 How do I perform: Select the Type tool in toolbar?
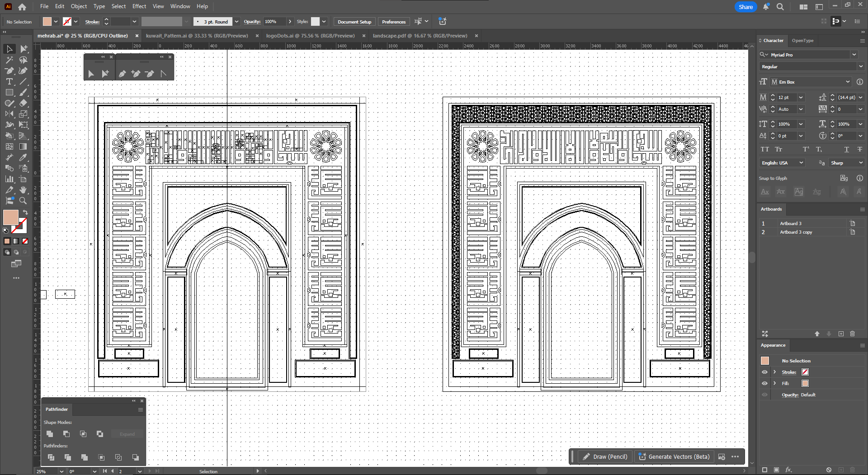pyautogui.click(x=9, y=82)
